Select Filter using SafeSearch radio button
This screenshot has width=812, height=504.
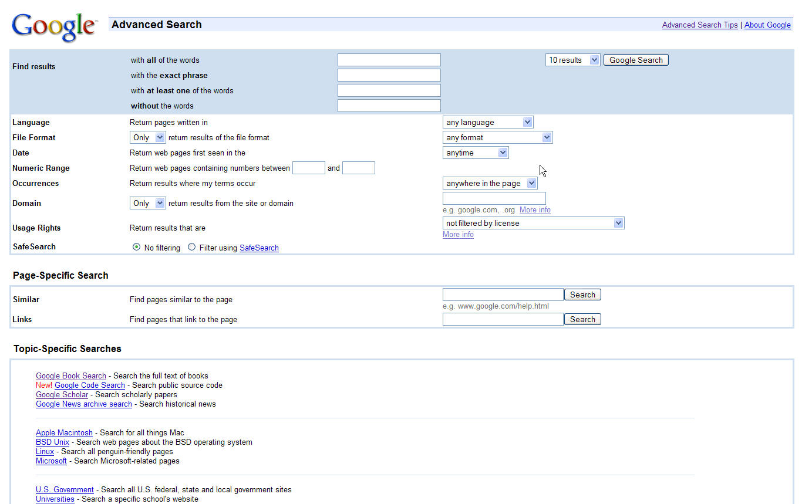click(191, 247)
